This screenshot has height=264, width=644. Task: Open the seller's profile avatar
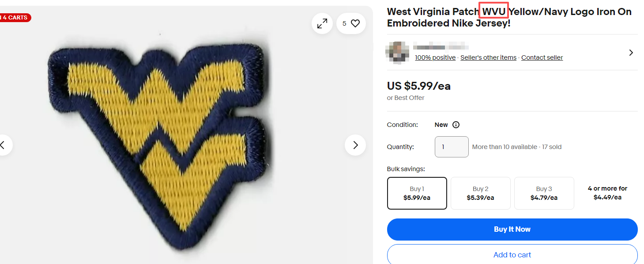(x=397, y=53)
